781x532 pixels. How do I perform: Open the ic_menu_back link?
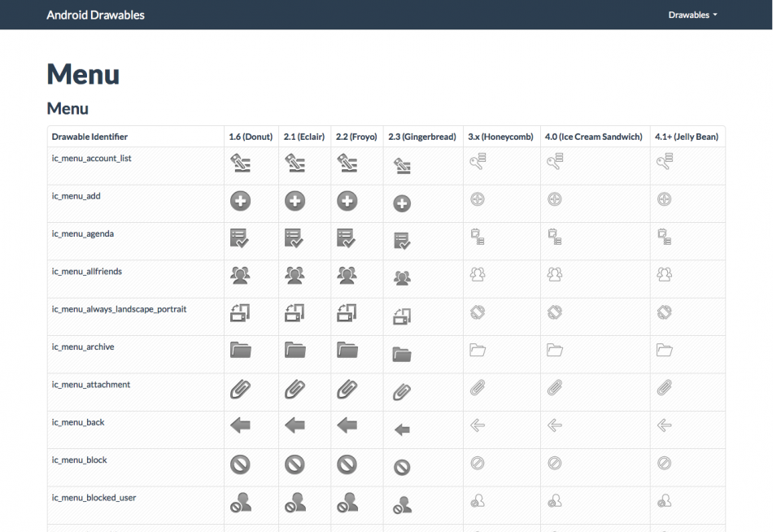[x=77, y=422]
